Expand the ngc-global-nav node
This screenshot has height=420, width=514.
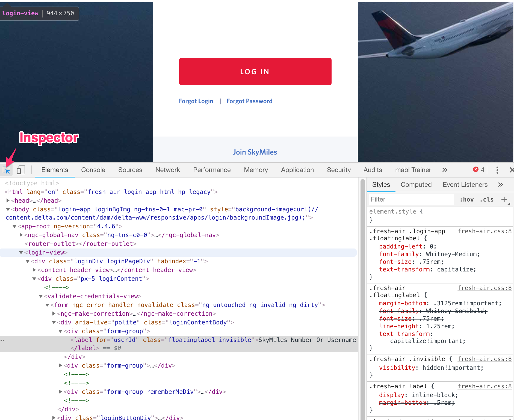click(x=21, y=235)
